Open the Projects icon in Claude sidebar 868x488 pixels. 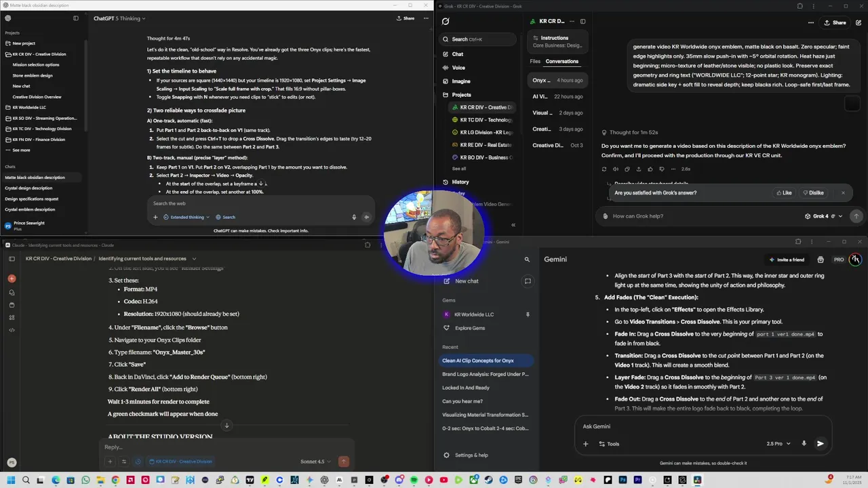[12, 305]
